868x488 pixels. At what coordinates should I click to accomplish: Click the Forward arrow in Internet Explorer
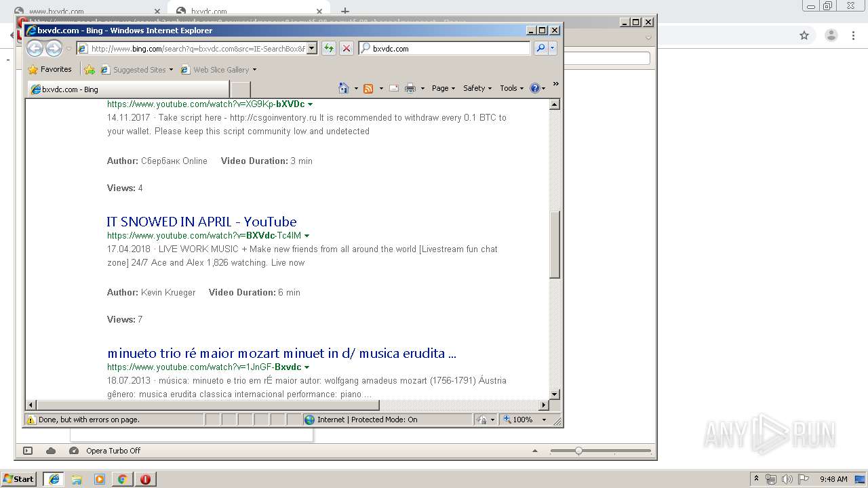(x=54, y=48)
